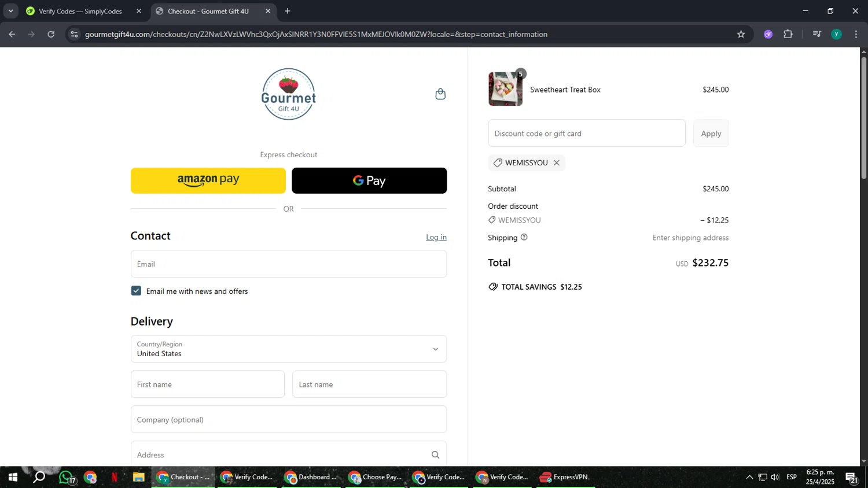The height and width of the screenshot is (488, 868).
Task: Click the address search magnifier icon
Action: point(435,455)
